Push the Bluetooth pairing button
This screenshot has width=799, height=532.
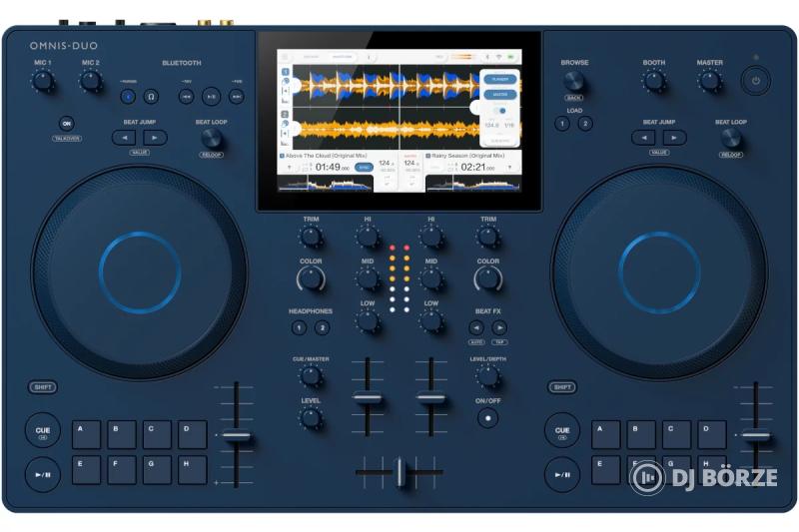(x=128, y=96)
